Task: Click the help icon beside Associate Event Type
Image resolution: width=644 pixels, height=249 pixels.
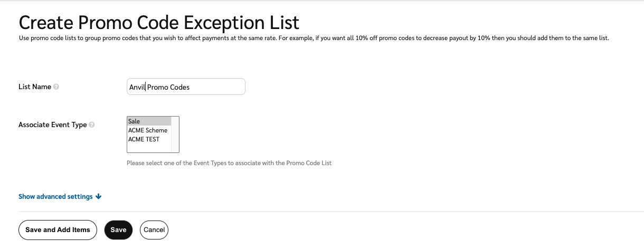Action: [x=92, y=125]
